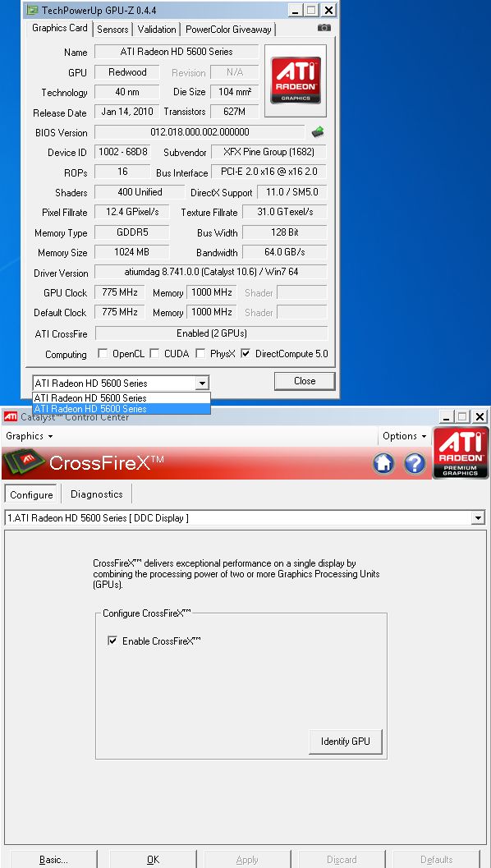
Task: Switch to the Validation tab
Action: (x=157, y=30)
